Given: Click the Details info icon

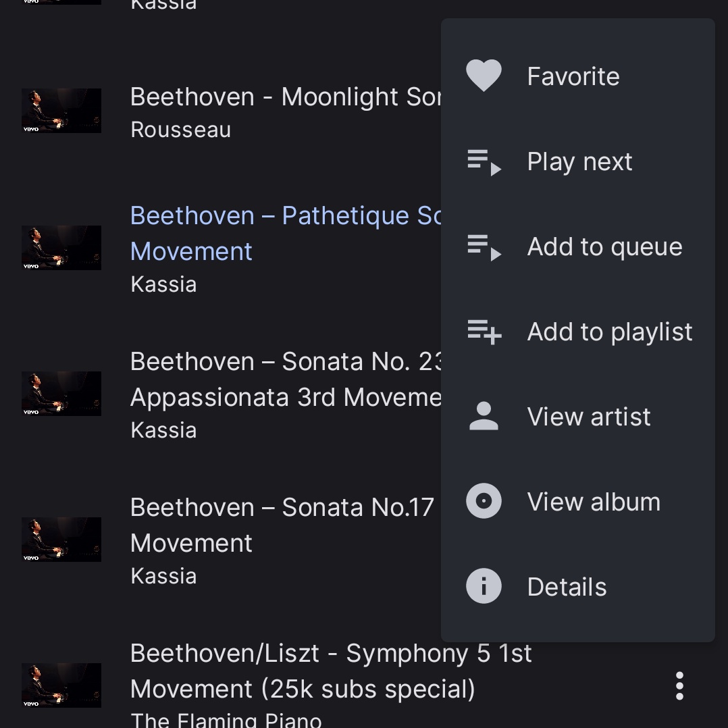Looking at the screenshot, I should point(484,586).
